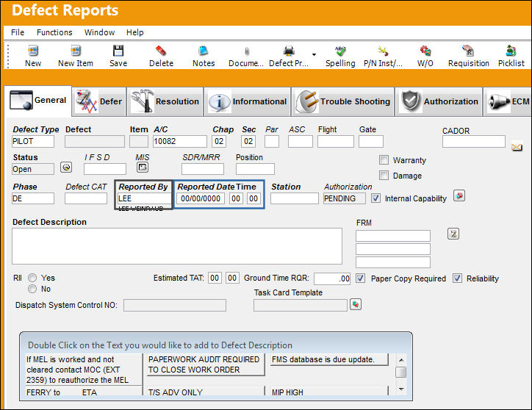532x410 pixels.
Task: Enable the Damage checkbox
Action: click(384, 175)
